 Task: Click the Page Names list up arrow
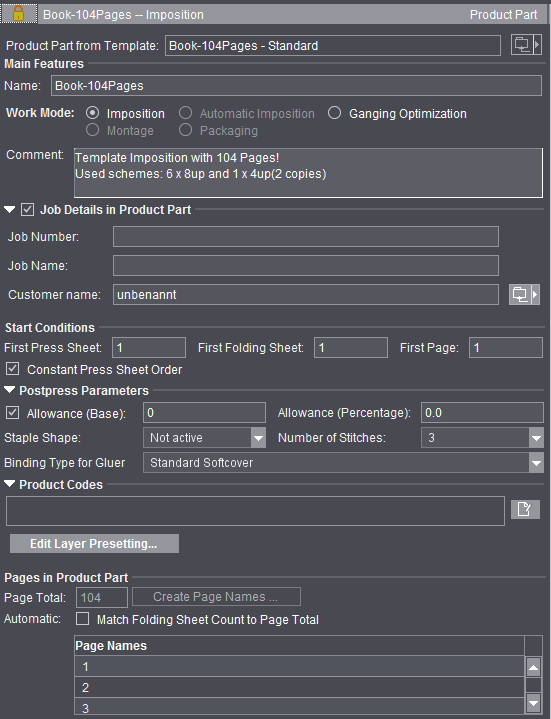(x=533, y=667)
